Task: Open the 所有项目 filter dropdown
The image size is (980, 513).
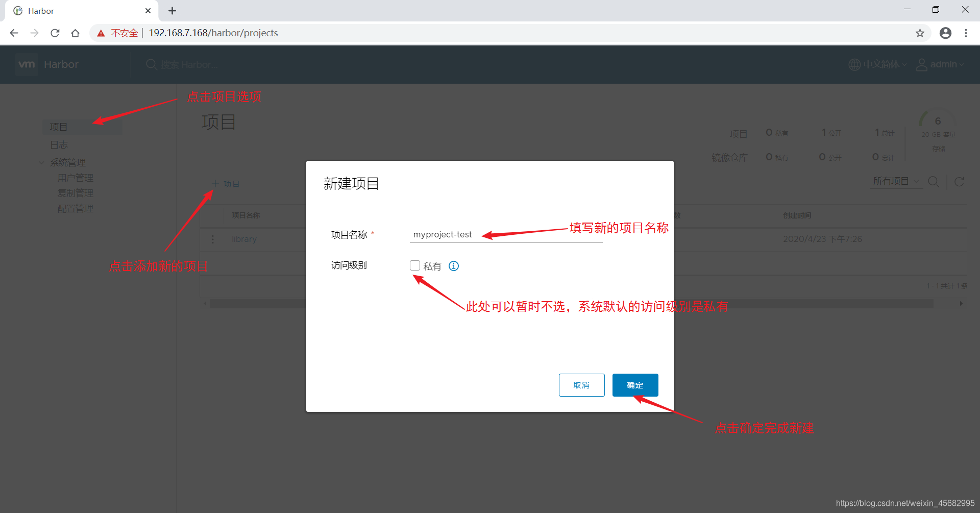Action: point(896,182)
